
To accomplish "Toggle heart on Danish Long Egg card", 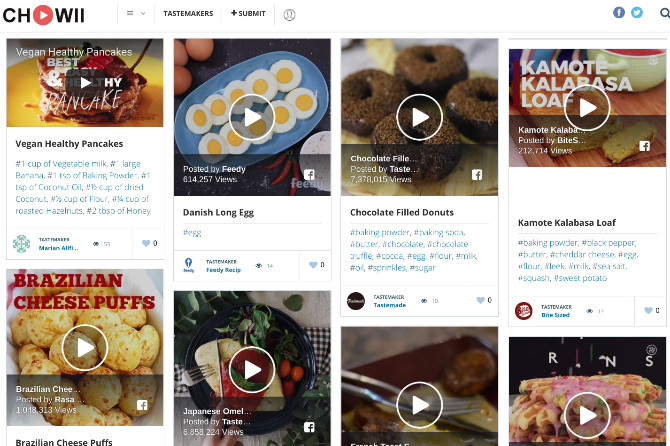I will click(x=313, y=265).
